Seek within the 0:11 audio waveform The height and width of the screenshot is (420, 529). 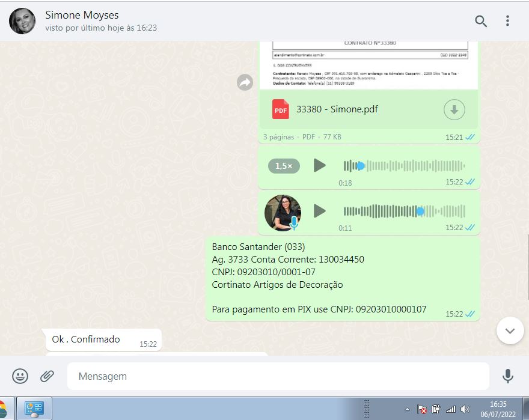point(404,212)
